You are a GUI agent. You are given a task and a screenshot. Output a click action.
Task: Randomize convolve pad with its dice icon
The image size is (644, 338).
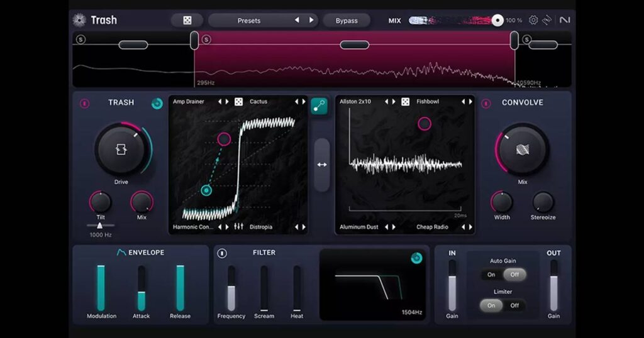(406, 102)
